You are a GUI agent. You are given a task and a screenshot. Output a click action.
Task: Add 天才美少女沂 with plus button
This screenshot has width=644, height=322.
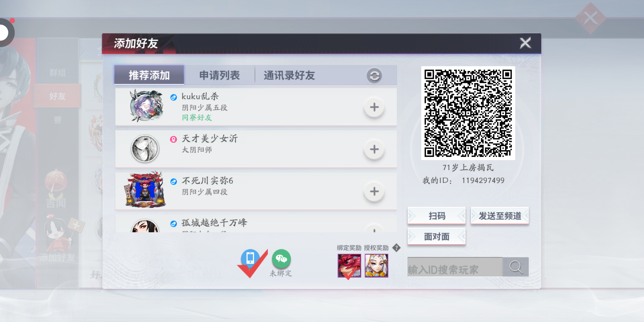pos(374,149)
